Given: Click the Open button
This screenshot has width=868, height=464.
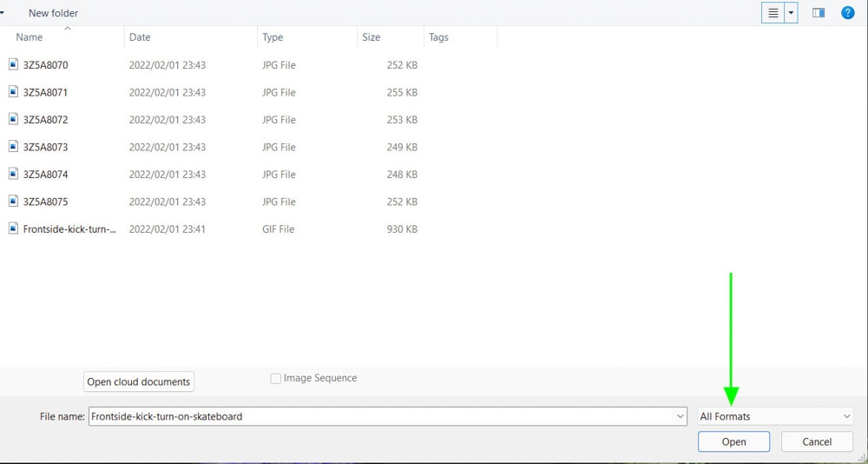Looking at the screenshot, I should pyautogui.click(x=733, y=441).
